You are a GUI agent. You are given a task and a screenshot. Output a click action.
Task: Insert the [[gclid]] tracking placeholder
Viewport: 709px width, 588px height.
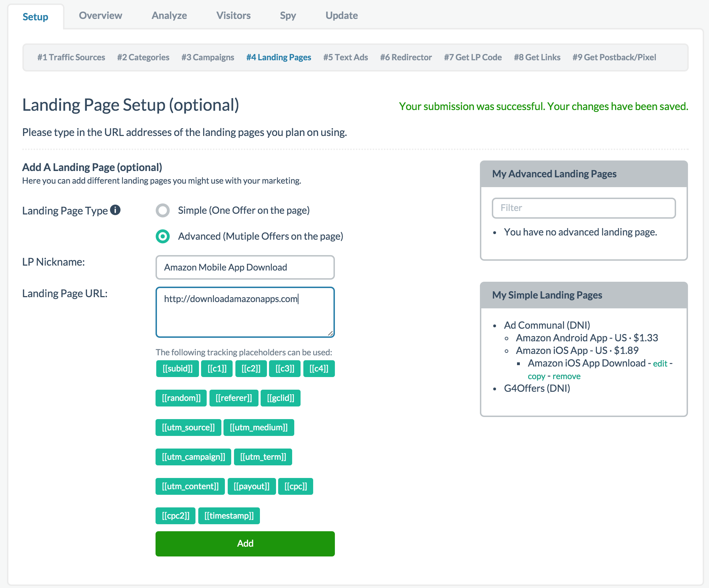click(x=281, y=398)
